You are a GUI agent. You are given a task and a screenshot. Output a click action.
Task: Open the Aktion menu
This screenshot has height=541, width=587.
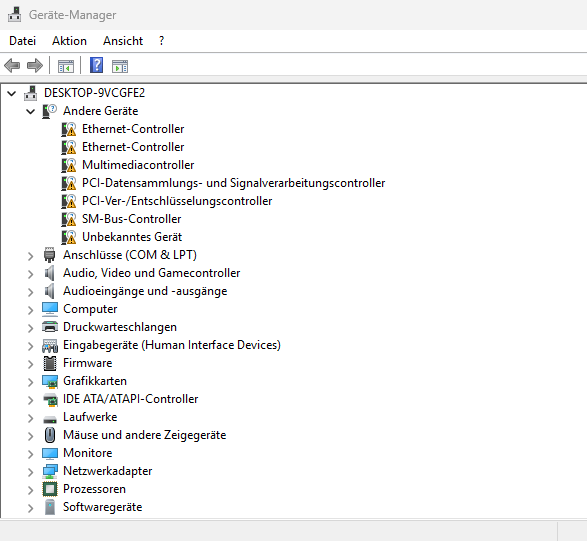(69, 41)
